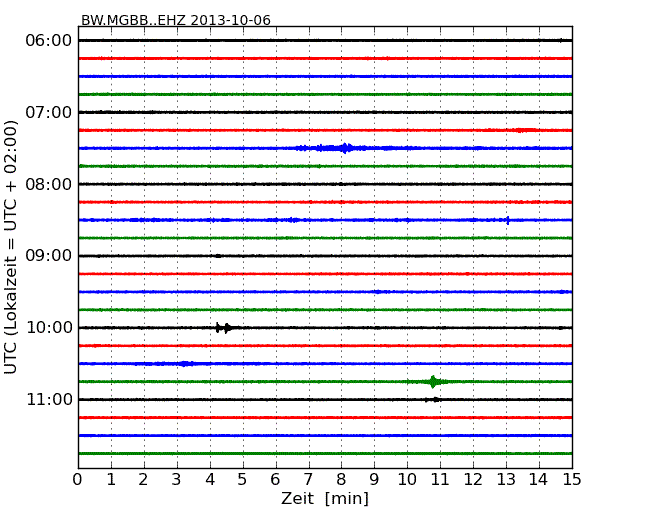Click x-axis tick label 14
The image size is (650, 520).
pos(538,479)
